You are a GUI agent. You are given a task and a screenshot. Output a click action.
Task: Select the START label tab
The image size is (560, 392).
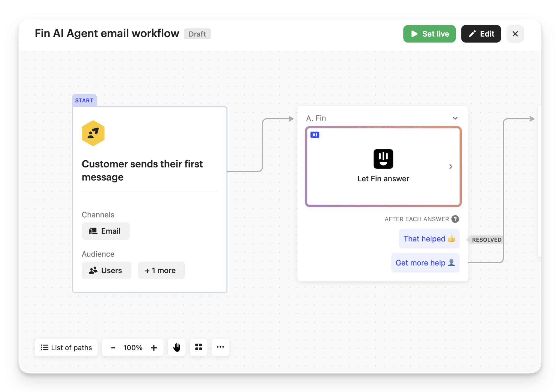pos(84,100)
